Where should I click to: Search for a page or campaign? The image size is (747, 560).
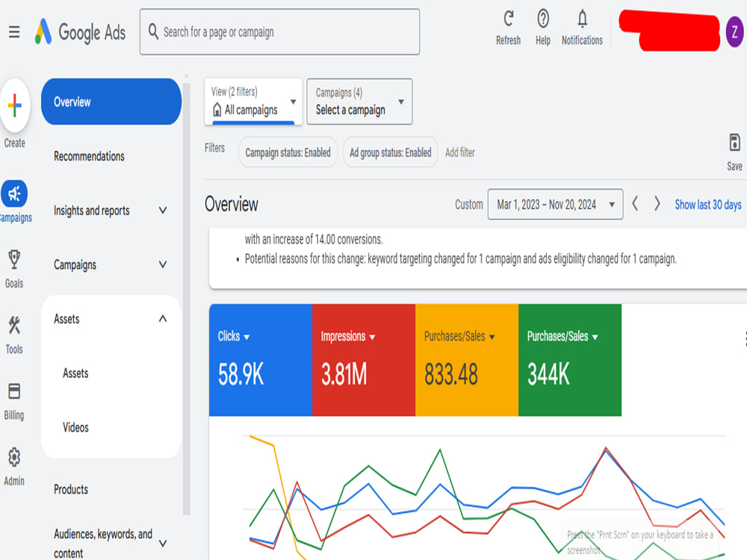pyautogui.click(x=279, y=32)
